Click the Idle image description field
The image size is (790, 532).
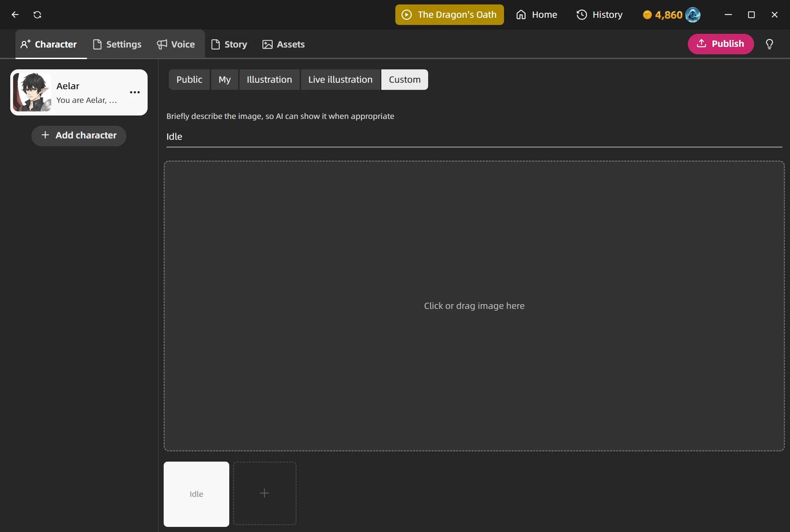(x=474, y=137)
